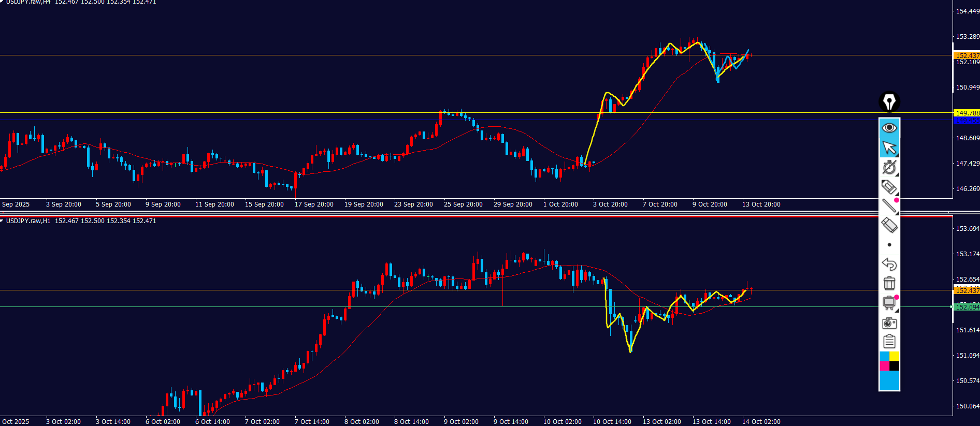Open the clipboard notes icon
This screenshot has width=980, height=426.
[889, 342]
